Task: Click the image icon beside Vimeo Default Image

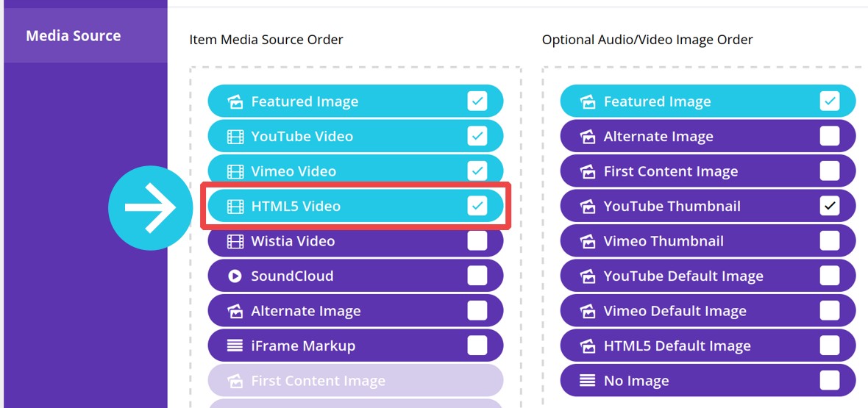Action: 587,310
